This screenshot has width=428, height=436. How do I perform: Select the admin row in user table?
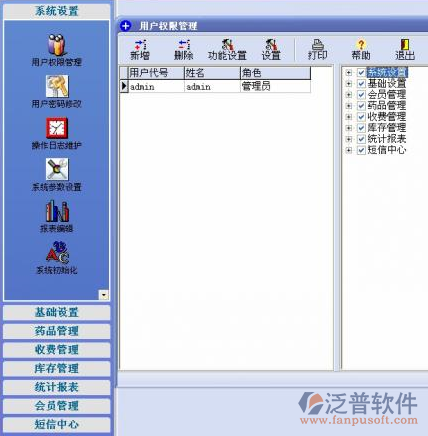click(x=215, y=87)
